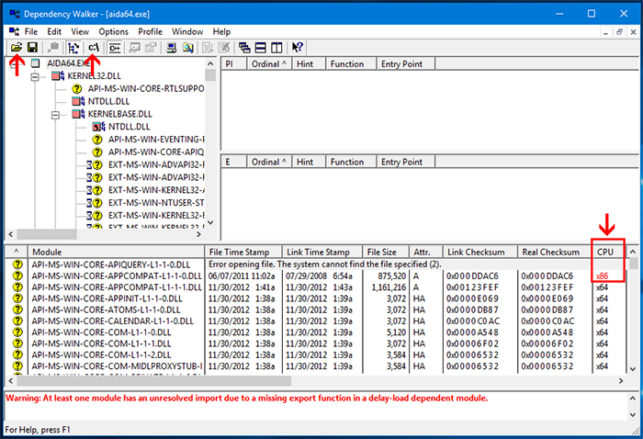Open the Help menu
643x439 pixels.
[x=221, y=32]
